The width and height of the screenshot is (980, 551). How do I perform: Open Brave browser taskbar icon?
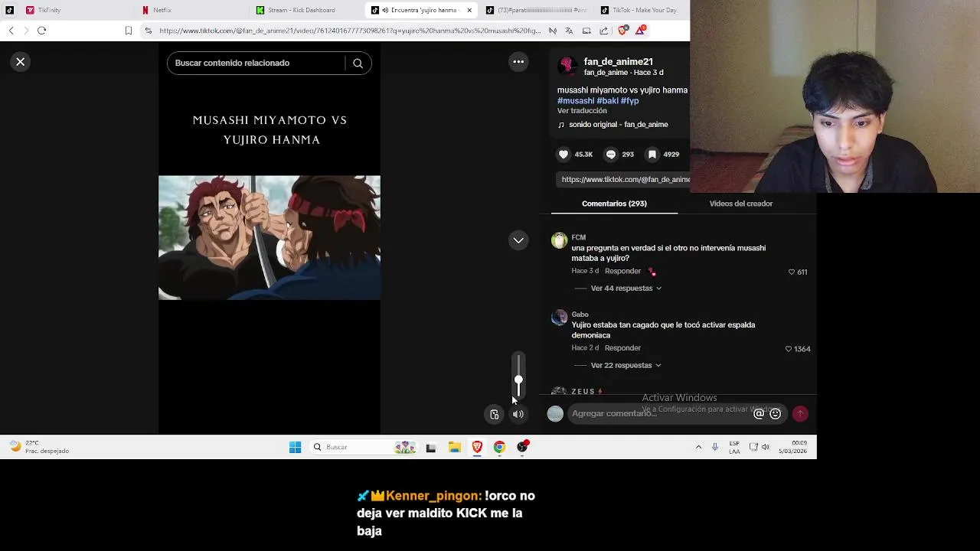[x=477, y=448]
